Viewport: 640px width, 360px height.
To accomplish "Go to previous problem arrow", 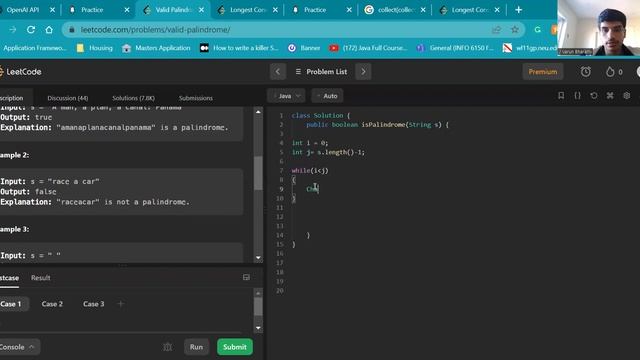I will 278,72.
